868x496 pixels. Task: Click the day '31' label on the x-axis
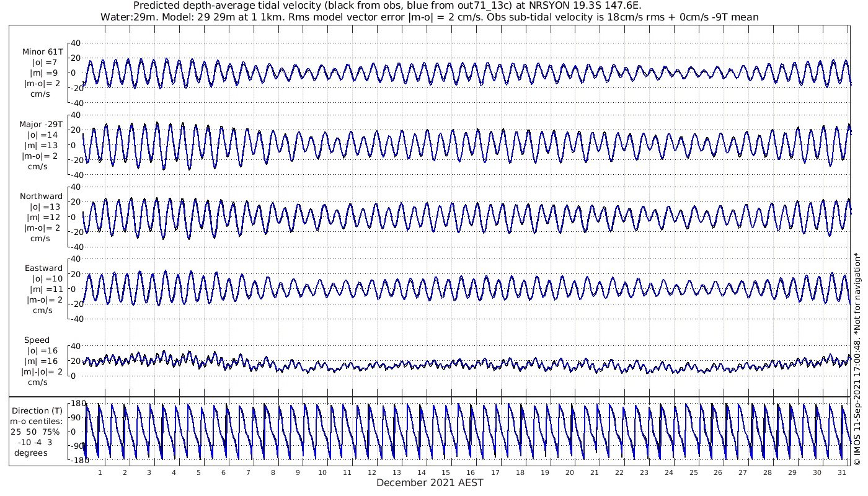[x=841, y=472]
